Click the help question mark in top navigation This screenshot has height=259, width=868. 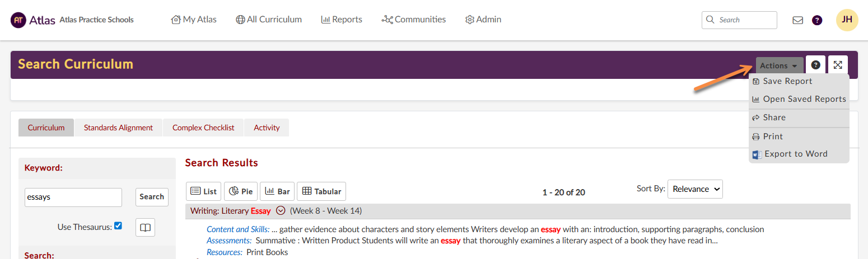(817, 20)
